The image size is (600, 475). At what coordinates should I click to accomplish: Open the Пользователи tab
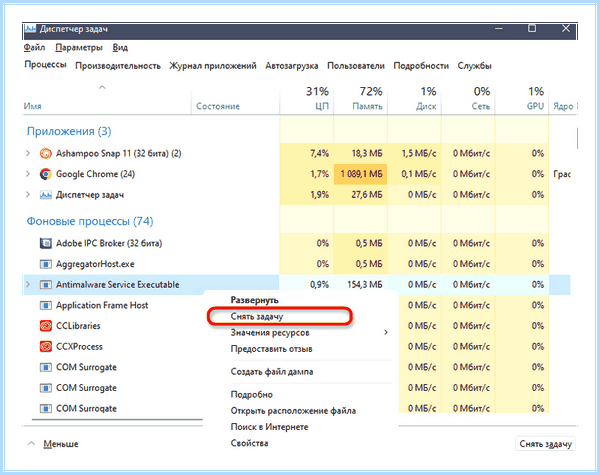click(x=356, y=66)
